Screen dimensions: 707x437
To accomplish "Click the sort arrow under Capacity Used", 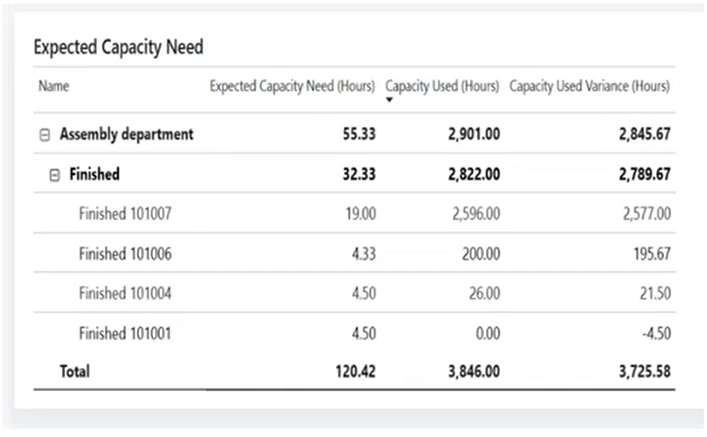I will pyautogui.click(x=391, y=99).
